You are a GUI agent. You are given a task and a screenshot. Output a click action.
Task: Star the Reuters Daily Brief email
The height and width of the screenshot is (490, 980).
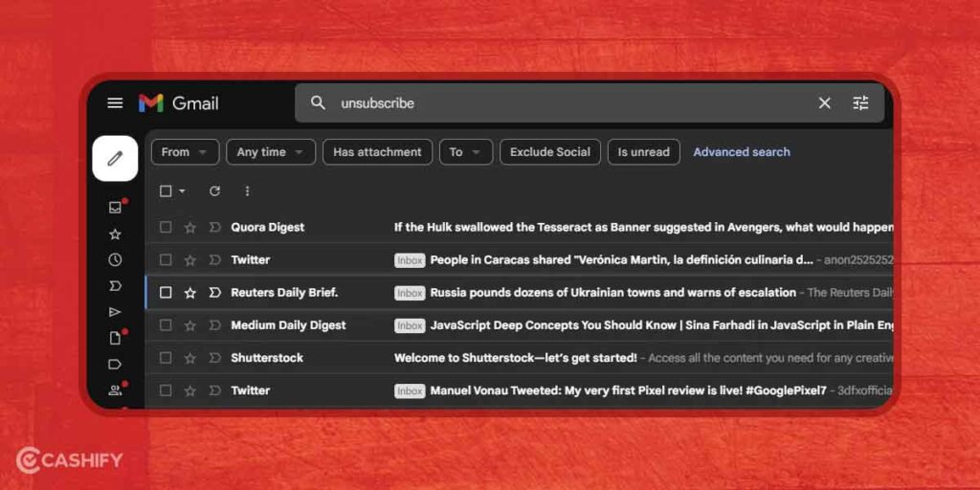point(190,293)
